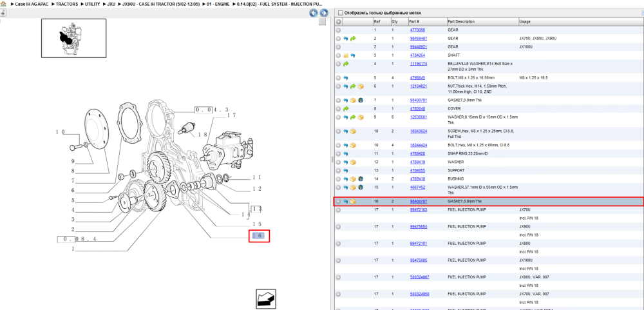
Task: Navigate to previous page with blue left arrow
Action: (x=314, y=13)
